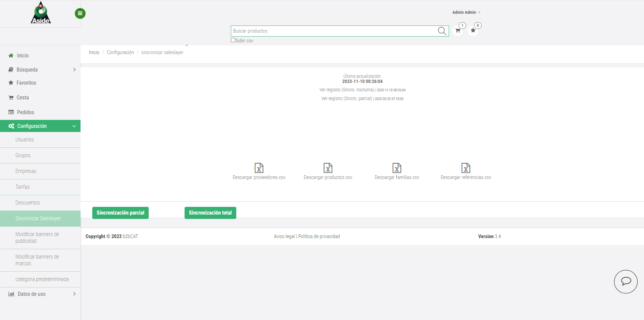Click the Aside company logo
The image size is (644, 320).
point(40,13)
